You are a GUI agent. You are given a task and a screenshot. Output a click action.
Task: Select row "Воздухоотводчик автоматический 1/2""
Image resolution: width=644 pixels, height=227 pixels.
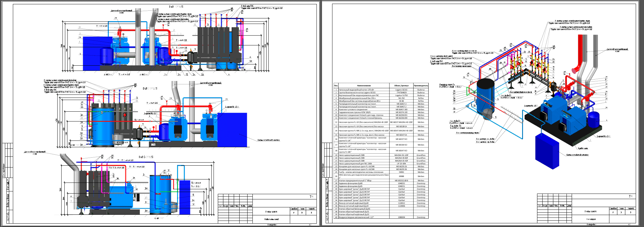coord(381,217)
